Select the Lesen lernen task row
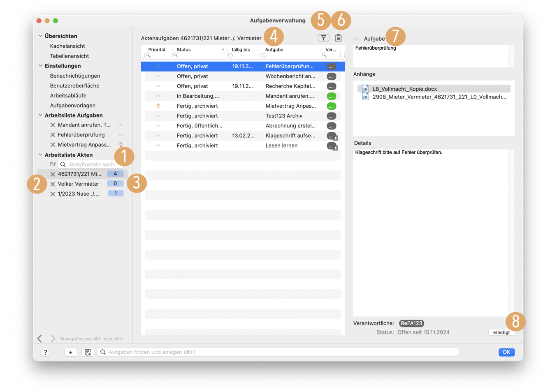Image resolution: width=557 pixels, height=392 pixels. (243, 145)
